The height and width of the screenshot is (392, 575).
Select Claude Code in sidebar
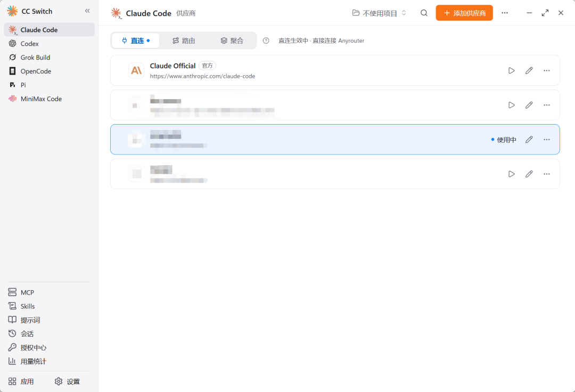[49, 30]
